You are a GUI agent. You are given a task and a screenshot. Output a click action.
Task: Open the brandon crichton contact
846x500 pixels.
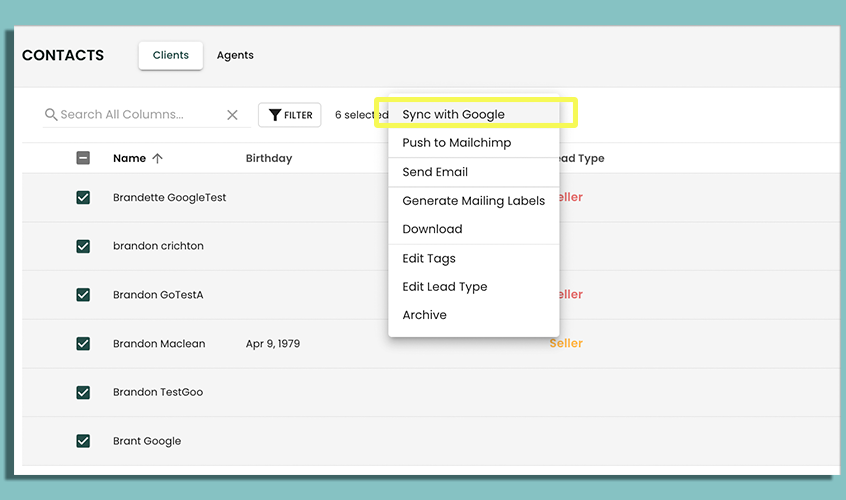(x=158, y=246)
